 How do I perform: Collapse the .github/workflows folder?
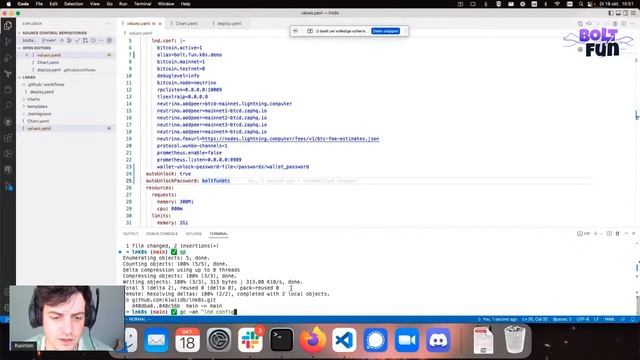pyautogui.click(x=46, y=84)
